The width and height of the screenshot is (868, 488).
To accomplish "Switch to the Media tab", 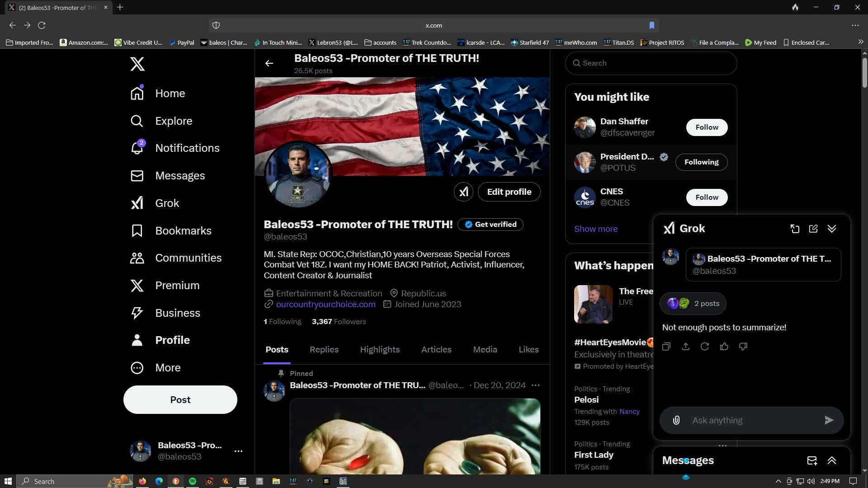I will (485, 350).
